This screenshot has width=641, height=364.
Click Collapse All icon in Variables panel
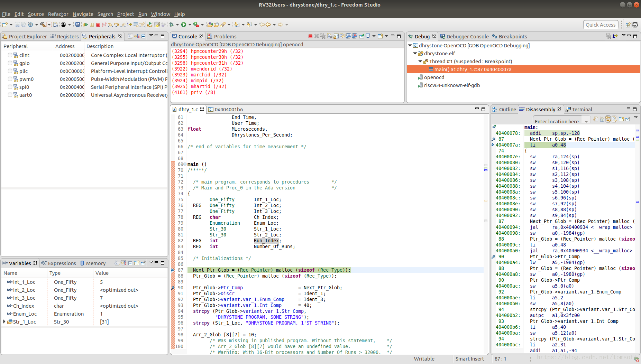[x=130, y=263]
